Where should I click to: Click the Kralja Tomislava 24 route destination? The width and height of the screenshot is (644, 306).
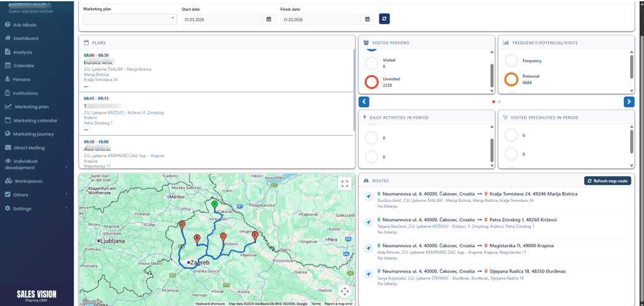tap(532, 194)
